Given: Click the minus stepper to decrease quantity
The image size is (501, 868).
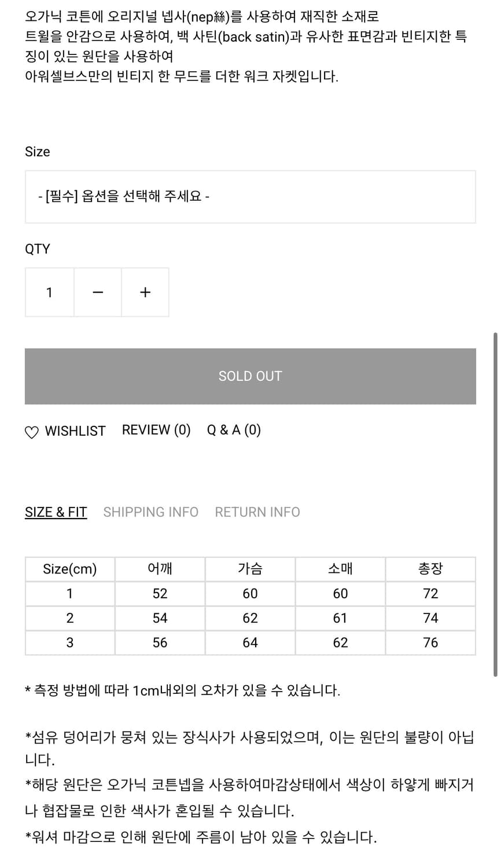Looking at the screenshot, I should click(97, 292).
